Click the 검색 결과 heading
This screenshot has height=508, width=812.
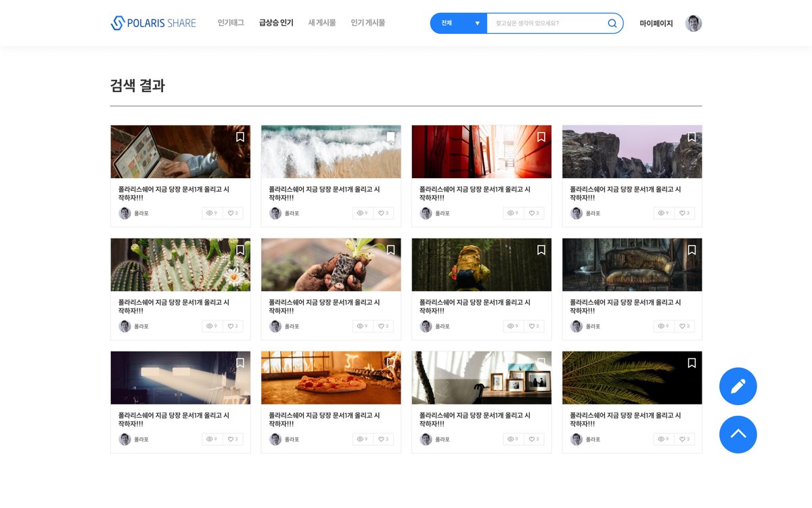click(x=137, y=85)
